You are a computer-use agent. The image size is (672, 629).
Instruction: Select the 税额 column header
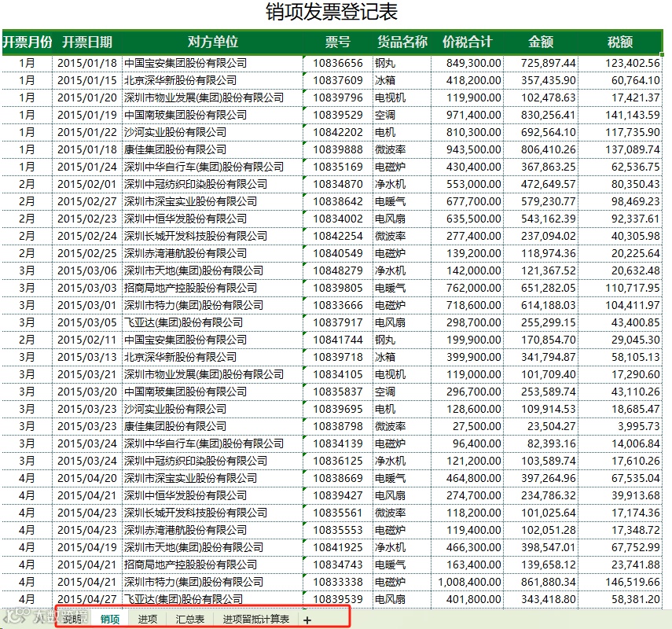[620, 42]
